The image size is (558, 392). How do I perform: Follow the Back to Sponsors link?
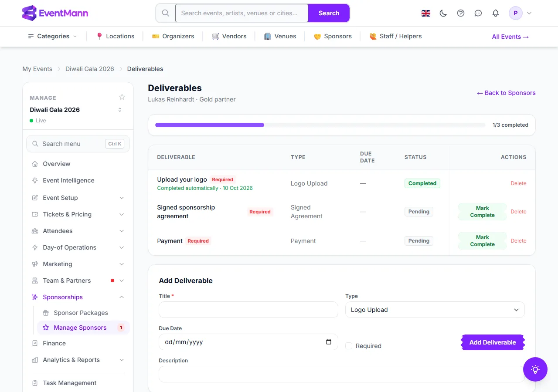click(506, 93)
